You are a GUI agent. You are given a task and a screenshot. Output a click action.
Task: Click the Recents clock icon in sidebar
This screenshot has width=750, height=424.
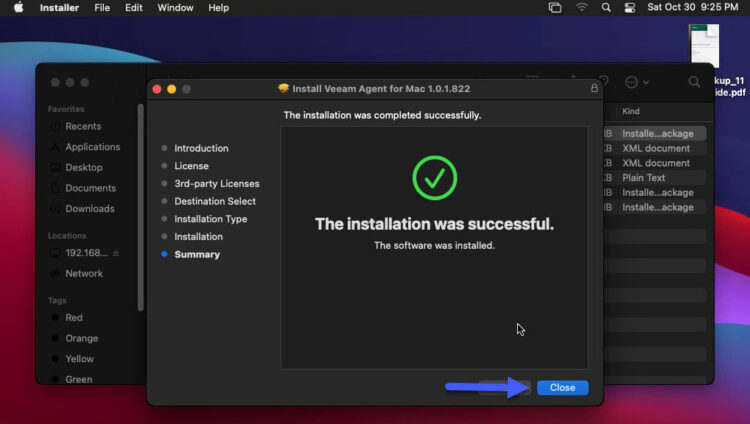(55, 126)
